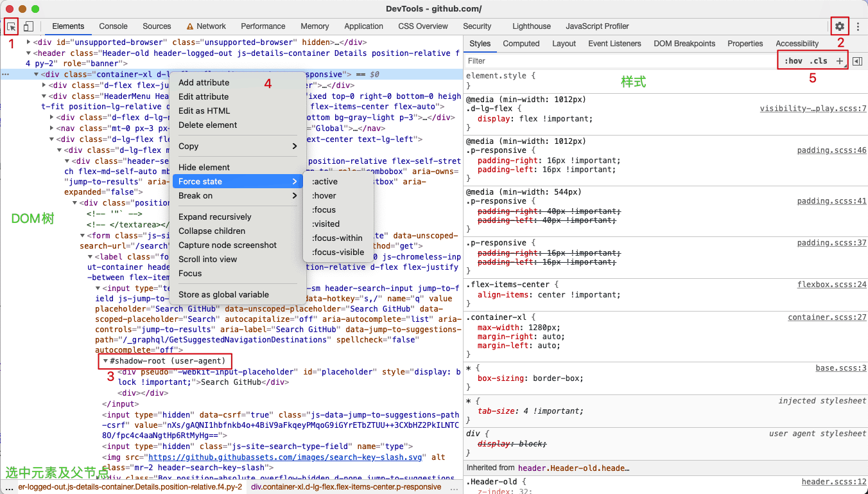The width and height of the screenshot is (868, 494).
Task: Force the :focus state
Action: point(338,209)
